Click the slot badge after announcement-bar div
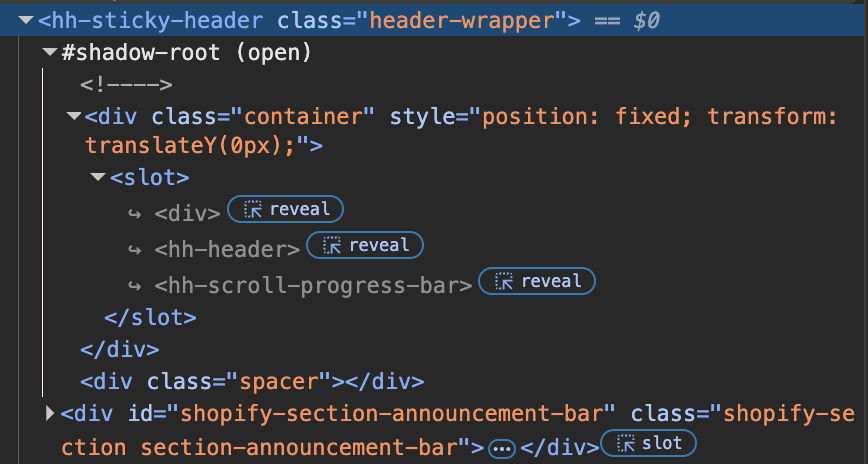The height and width of the screenshot is (464, 868). point(654,444)
